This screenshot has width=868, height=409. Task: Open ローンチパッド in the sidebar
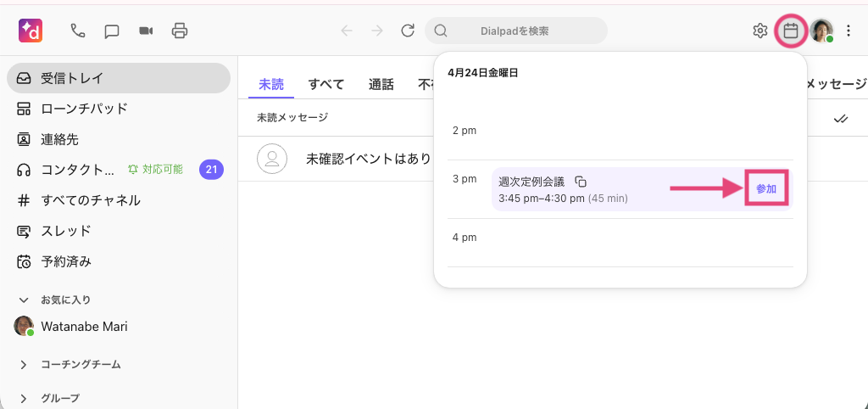point(119,109)
